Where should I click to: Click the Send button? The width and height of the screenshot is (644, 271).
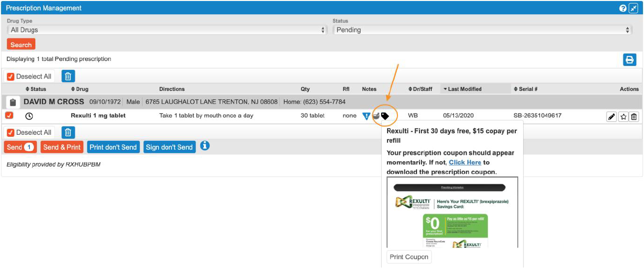pyautogui.click(x=20, y=147)
